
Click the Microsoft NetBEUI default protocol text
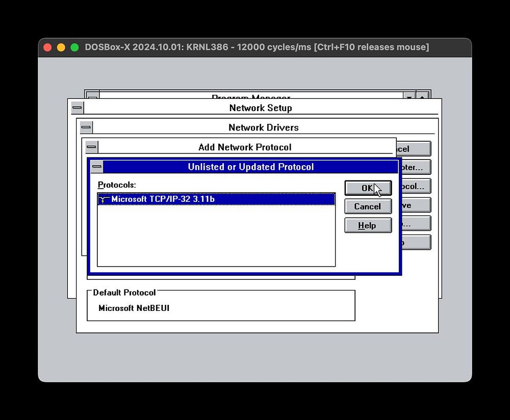point(134,308)
